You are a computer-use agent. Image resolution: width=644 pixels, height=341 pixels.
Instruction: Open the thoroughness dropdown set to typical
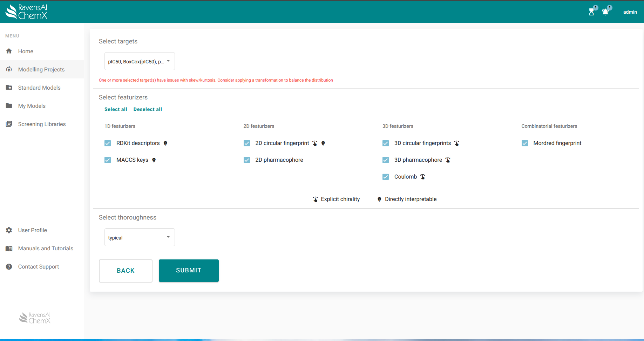click(140, 237)
